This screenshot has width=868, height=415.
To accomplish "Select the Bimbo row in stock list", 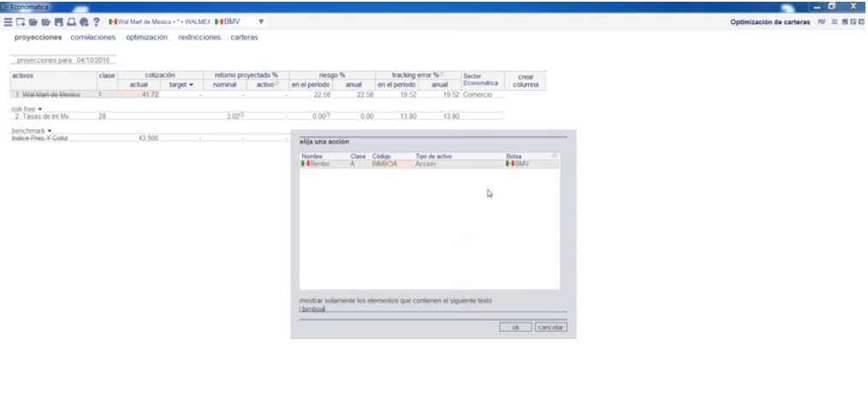I will [428, 163].
